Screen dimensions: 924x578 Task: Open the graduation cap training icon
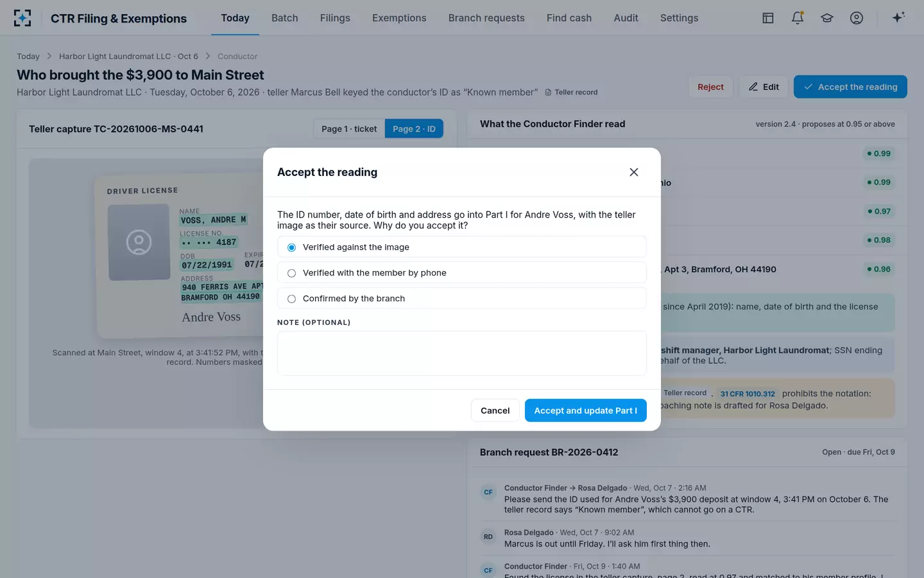coord(827,18)
